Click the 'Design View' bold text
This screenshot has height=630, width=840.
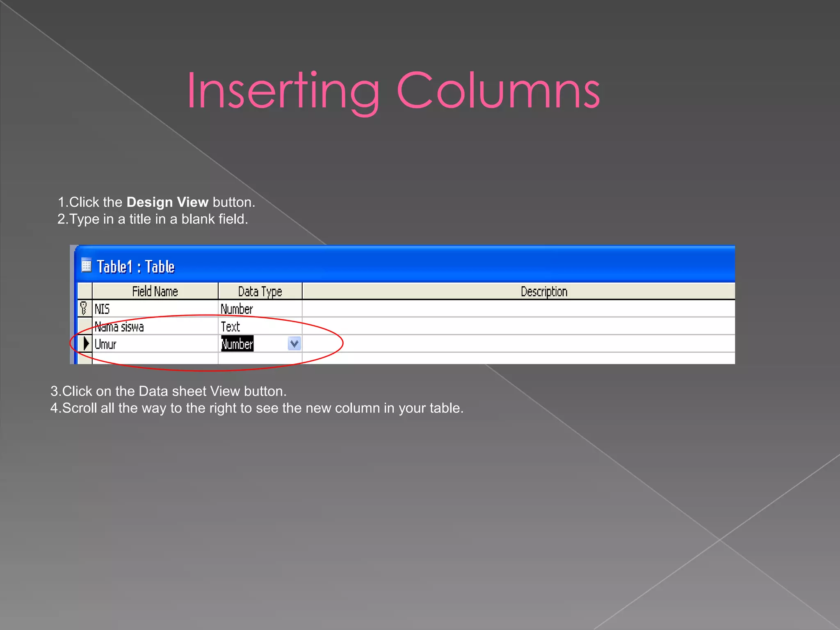tap(167, 202)
